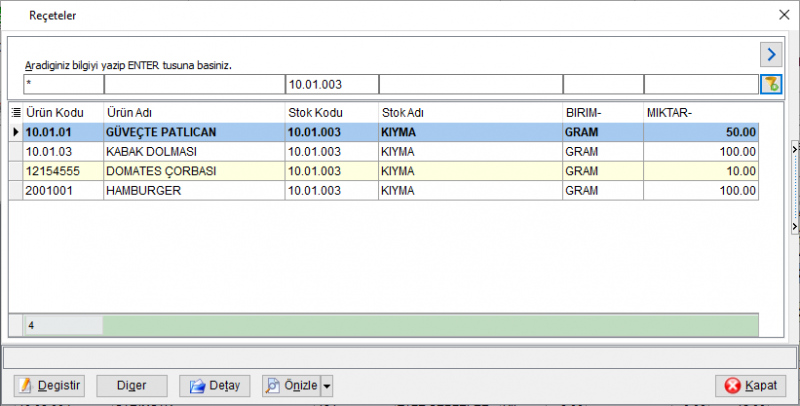Click the blue right-arrow icon above the filter

pos(771,54)
